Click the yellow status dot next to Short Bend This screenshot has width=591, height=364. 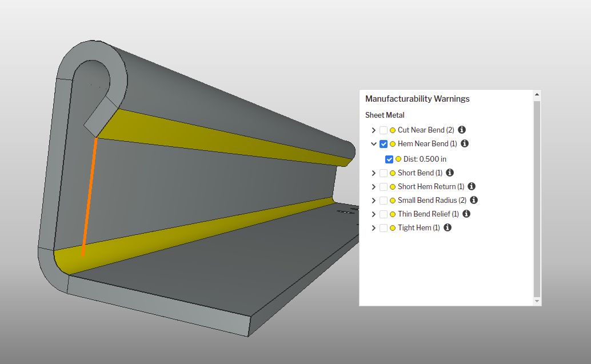[392, 173]
